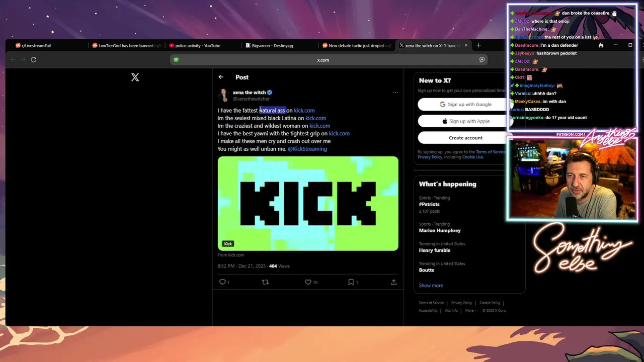The width and height of the screenshot is (644, 362).
Task: Click xena the witch's profile avatar
Action: tap(223, 95)
